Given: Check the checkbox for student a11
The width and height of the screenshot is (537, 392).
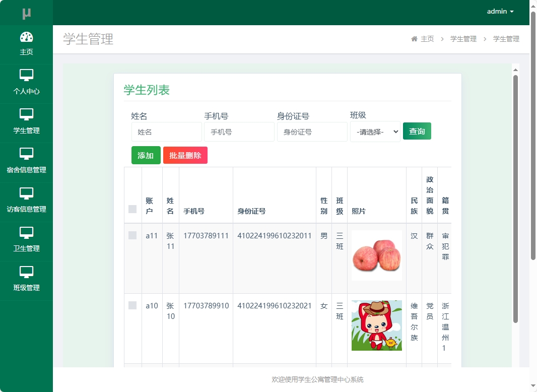Looking at the screenshot, I should point(132,235).
